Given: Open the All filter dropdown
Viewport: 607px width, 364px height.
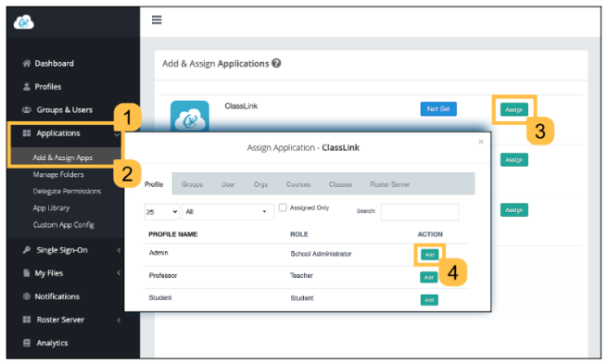Looking at the screenshot, I should [228, 211].
